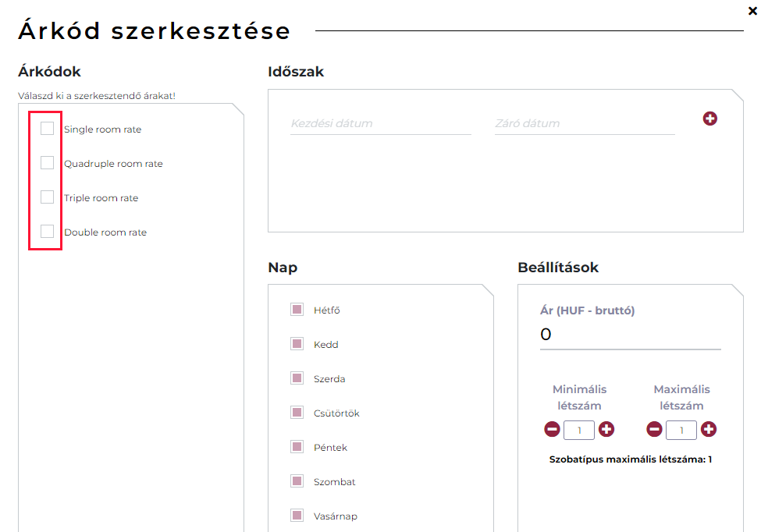Decrease maximum occupancy with minus icon
The width and height of the screenshot is (761, 532).
[x=654, y=429]
